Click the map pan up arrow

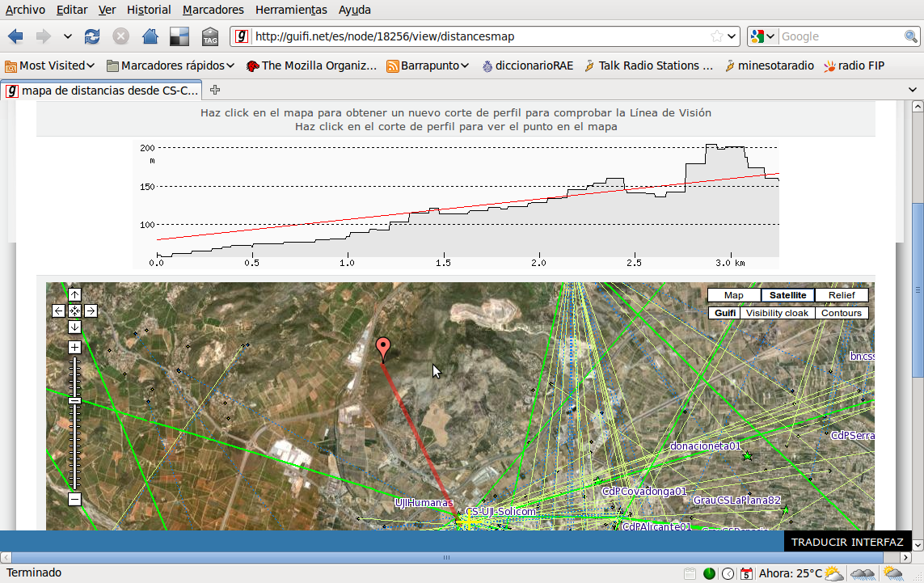click(74, 295)
